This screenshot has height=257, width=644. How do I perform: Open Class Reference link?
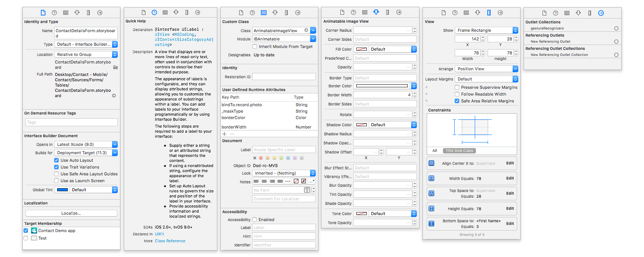pos(170,241)
